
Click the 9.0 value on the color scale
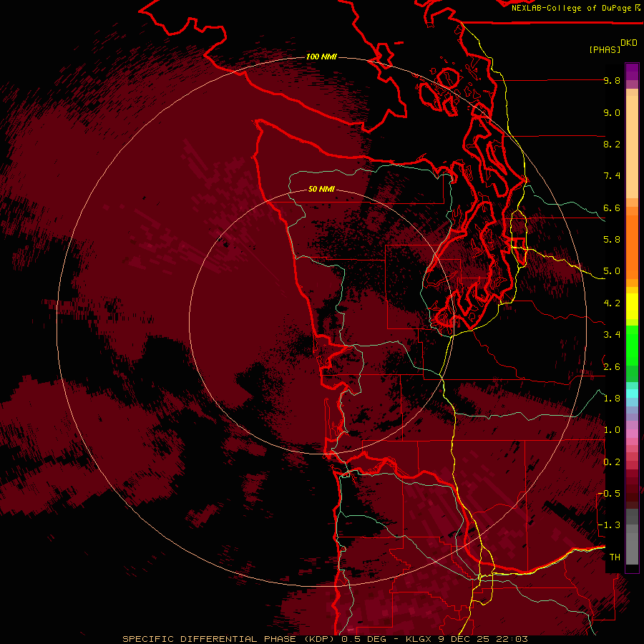pyautogui.click(x=612, y=113)
